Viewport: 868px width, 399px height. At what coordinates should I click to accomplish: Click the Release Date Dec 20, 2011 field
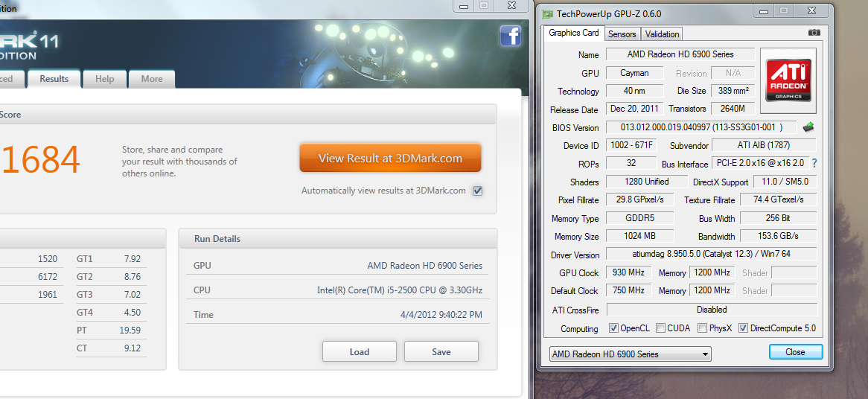point(634,109)
